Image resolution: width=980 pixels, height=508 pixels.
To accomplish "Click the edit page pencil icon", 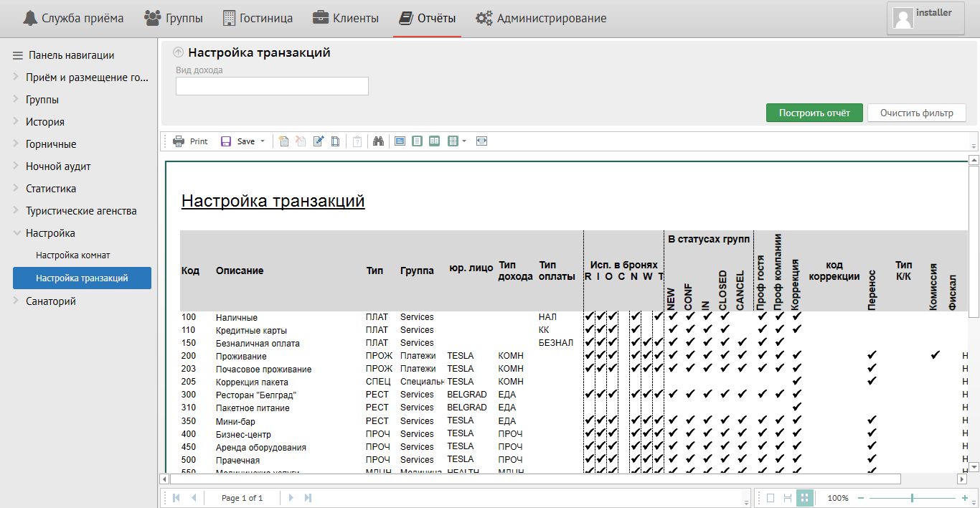I will [319, 141].
